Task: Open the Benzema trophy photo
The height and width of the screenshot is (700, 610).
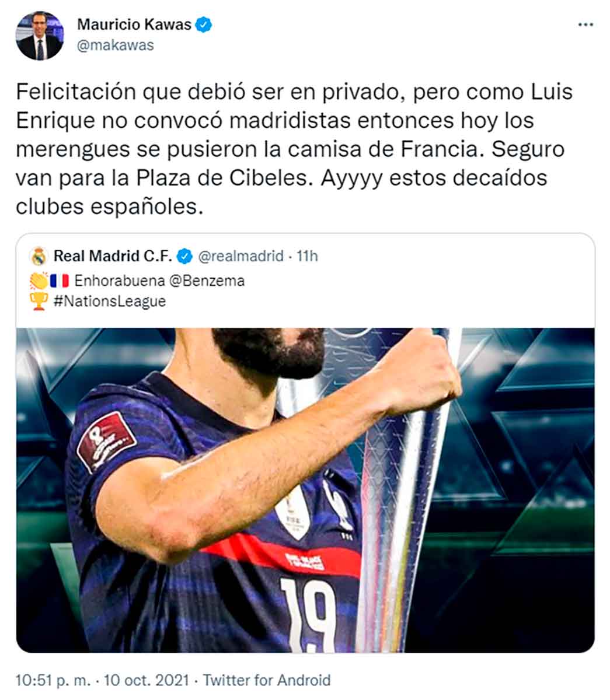Action: click(x=305, y=490)
